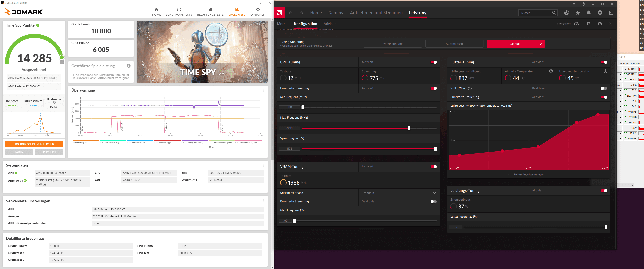This screenshot has height=269, width=644.
Task: Click the 3DMark logo
Action: [x=23, y=11]
